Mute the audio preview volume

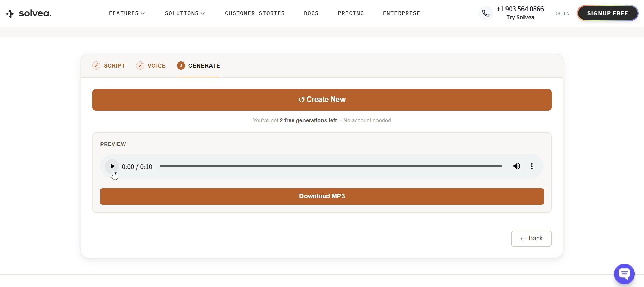[516, 166]
